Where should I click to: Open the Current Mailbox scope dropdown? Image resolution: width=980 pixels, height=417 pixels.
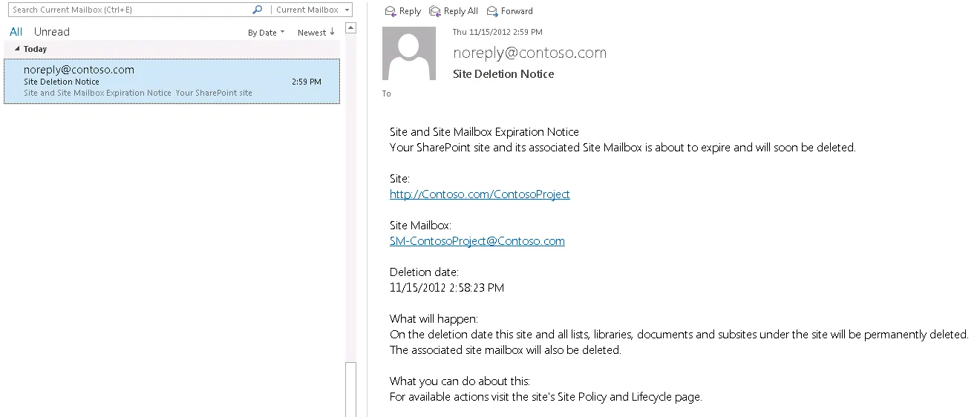pyautogui.click(x=311, y=10)
